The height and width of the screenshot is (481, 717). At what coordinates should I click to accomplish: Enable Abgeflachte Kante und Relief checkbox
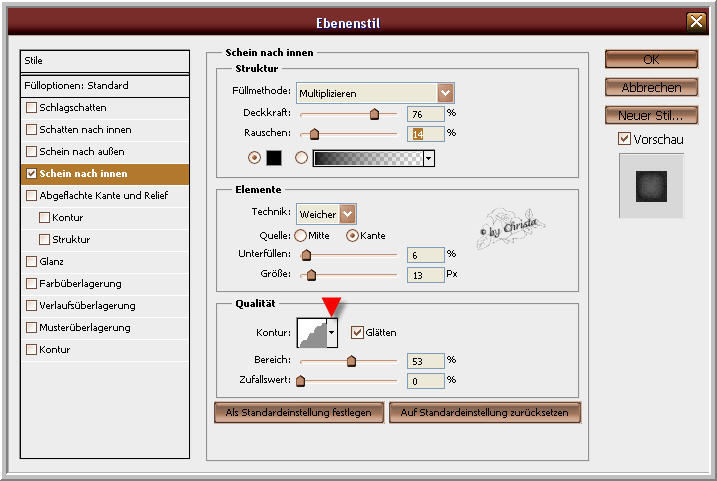tap(32, 195)
